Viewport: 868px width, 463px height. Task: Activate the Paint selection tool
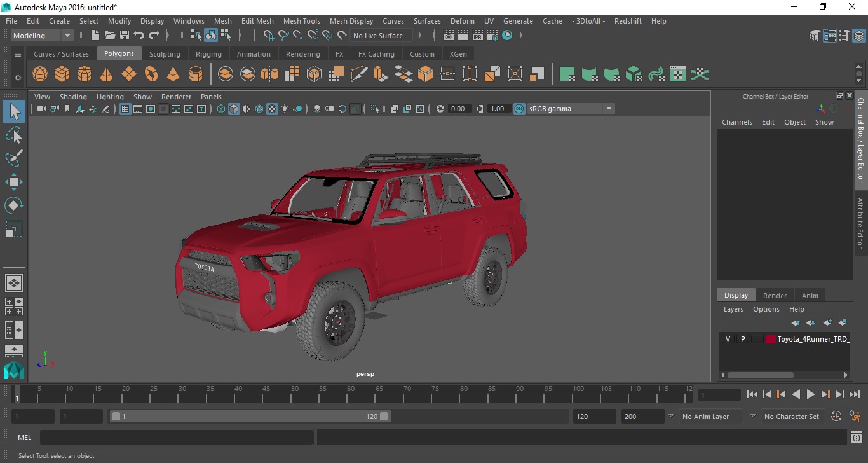click(14, 158)
